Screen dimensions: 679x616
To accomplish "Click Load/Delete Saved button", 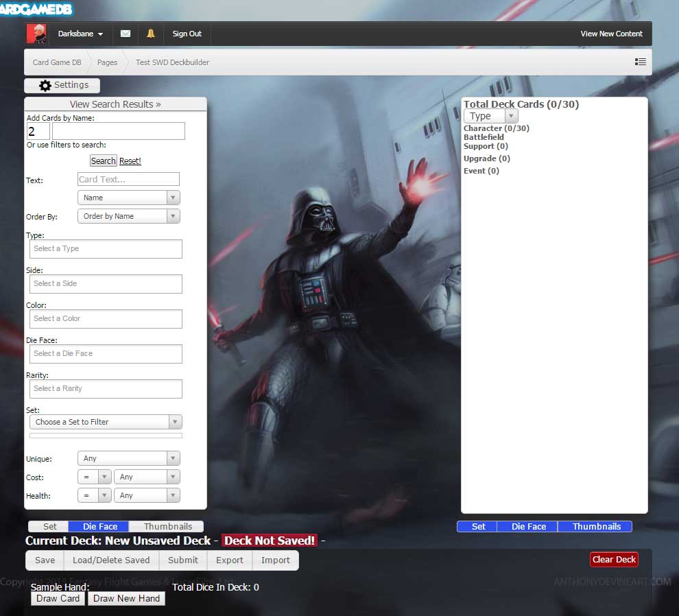I will coord(111,560).
